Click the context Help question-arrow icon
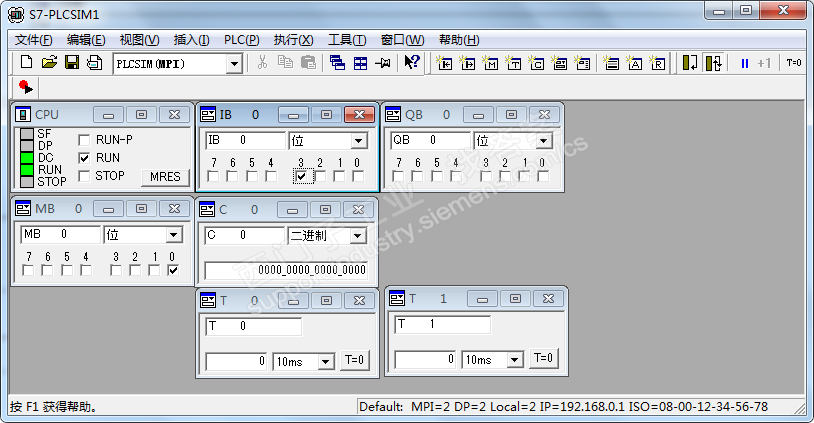 412,63
